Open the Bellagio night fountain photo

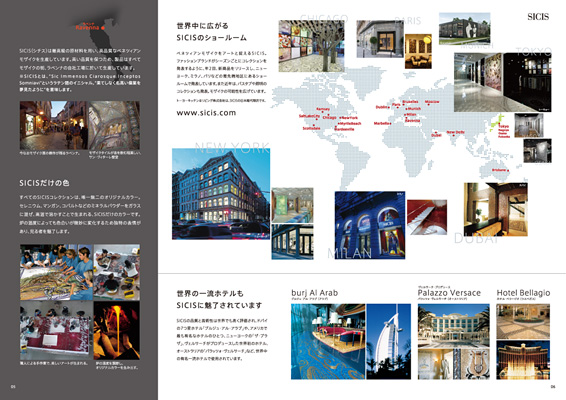(x=523, y=360)
